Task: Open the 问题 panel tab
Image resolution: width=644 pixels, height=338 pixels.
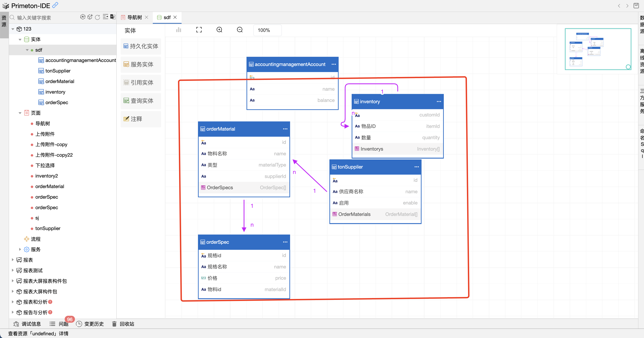Action: click(64, 324)
